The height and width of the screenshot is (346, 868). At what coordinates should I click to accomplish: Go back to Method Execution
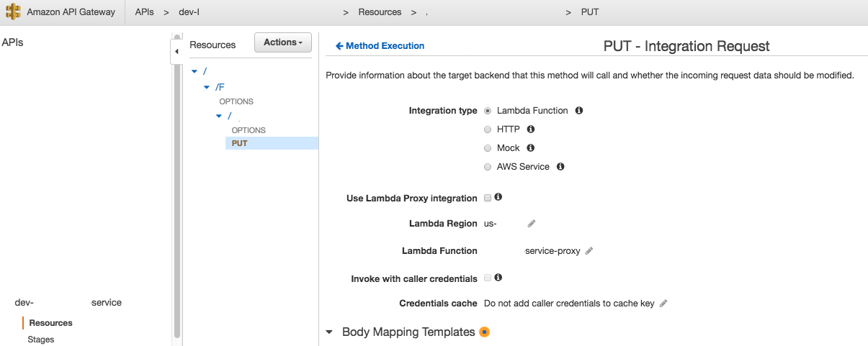[x=380, y=45]
